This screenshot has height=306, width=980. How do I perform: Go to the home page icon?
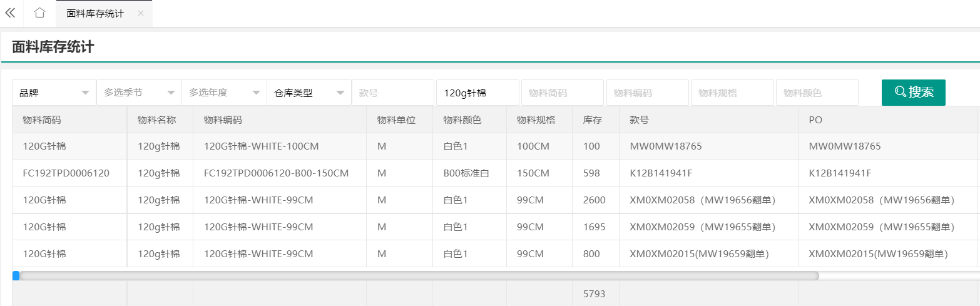tap(39, 13)
